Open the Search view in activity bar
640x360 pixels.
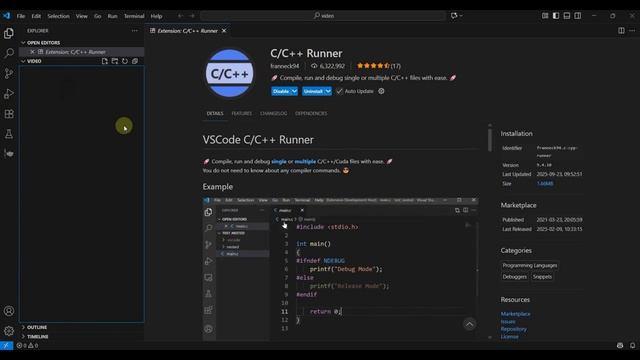9,53
